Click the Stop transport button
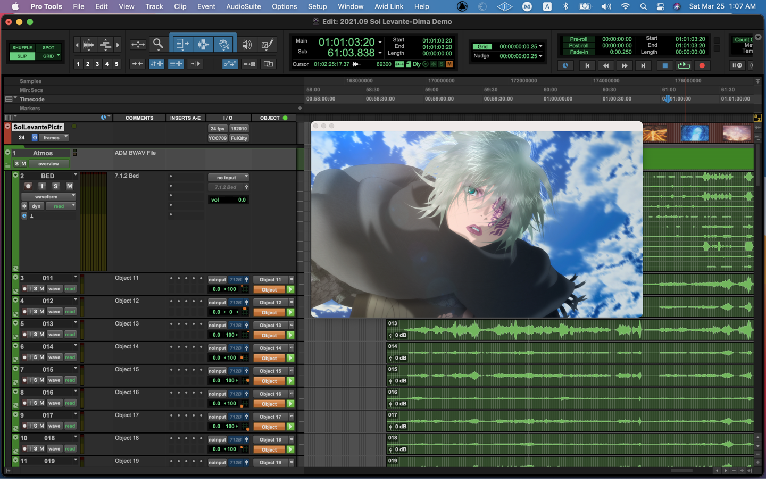Viewport: 766px width, 479px height. (664, 65)
